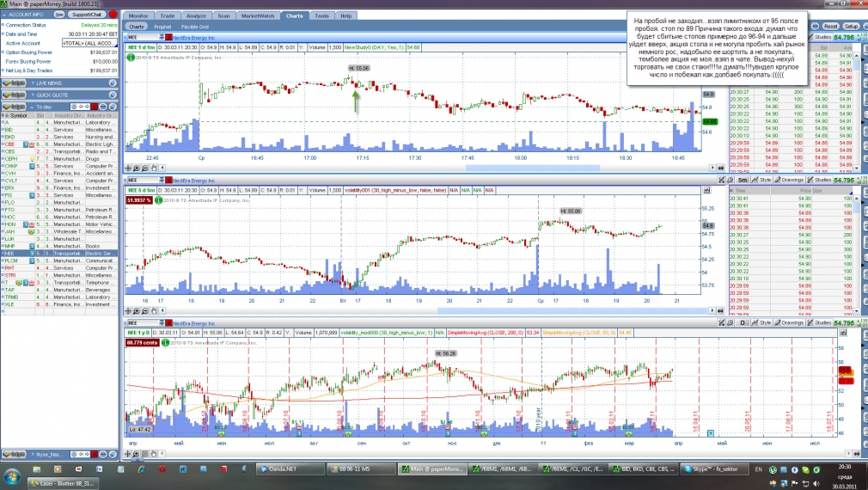This screenshot has width=868, height=490.
Task: Click chart mode icon above daily price axis
Action: tap(843, 333)
